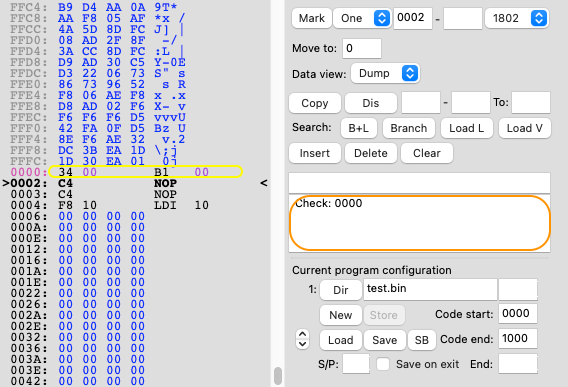This screenshot has width=568, height=387.
Task: Click the Move to input field
Action: coord(362,48)
